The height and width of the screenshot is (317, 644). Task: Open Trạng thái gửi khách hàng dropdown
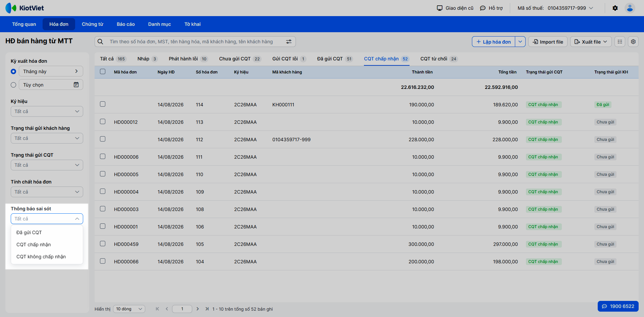click(x=47, y=138)
